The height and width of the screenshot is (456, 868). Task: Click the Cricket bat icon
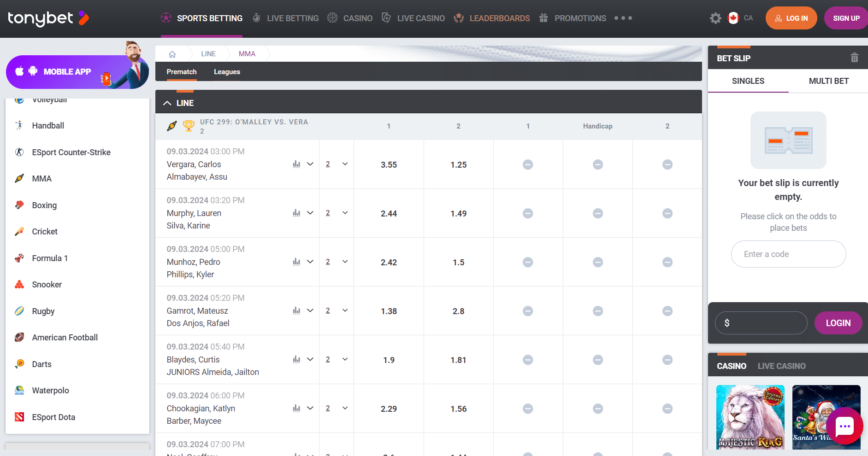pyautogui.click(x=19, y=231)
